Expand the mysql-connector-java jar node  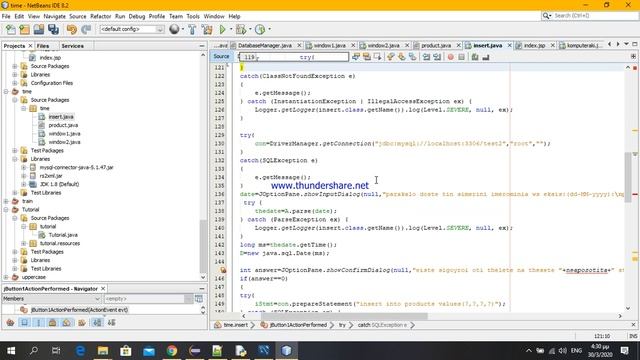coord(24,167)
